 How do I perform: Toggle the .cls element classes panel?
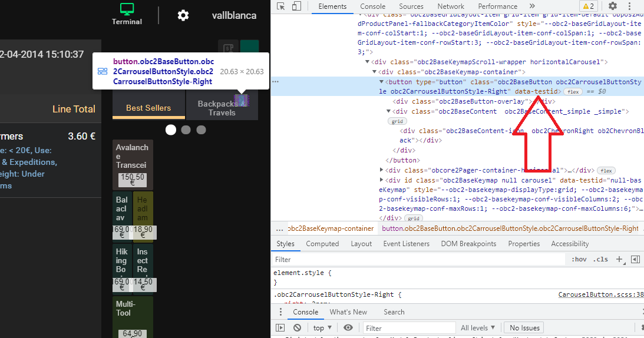[600, 260]
